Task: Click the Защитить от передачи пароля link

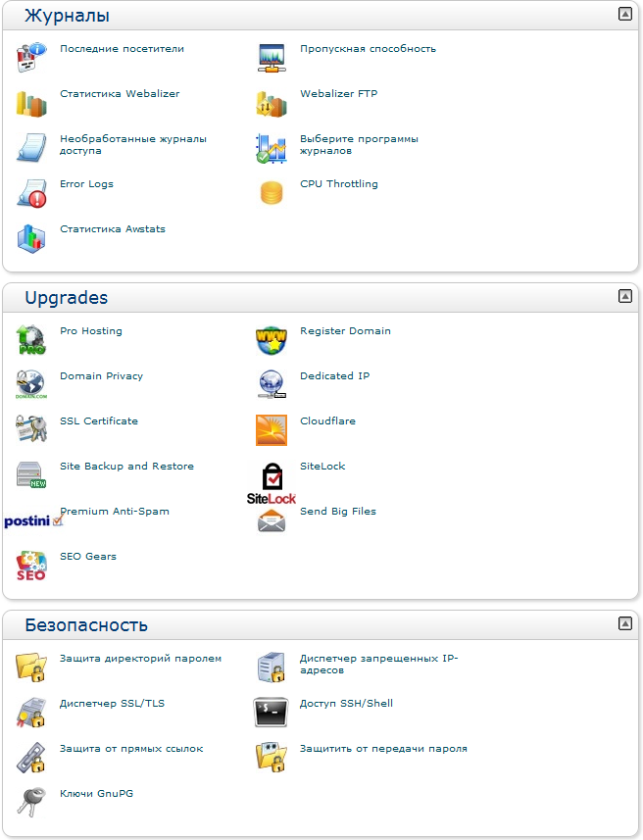Action: (x=383, y=749)
